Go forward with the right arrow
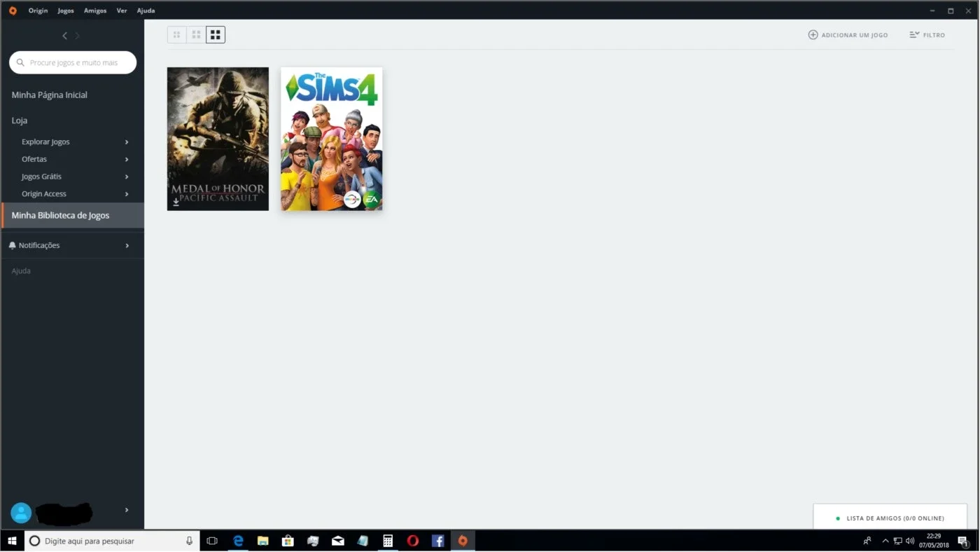The width and height of the screenshot is (980, 552). pos(77,36)
